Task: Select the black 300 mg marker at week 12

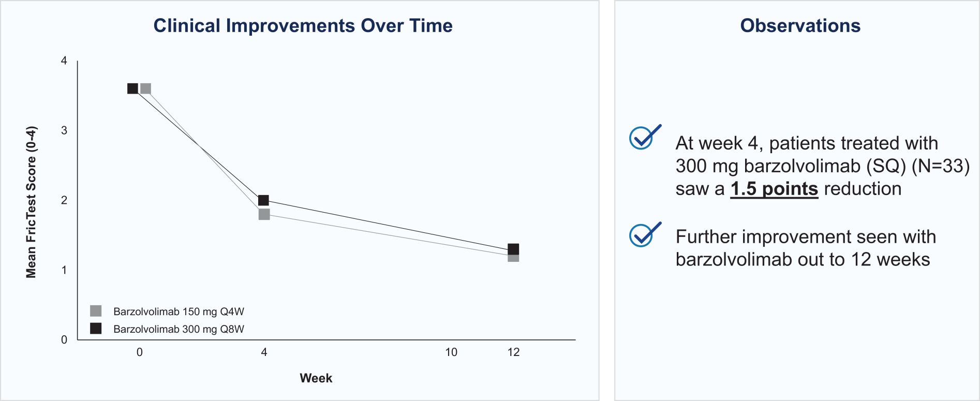Action: (x=513, y=249)
